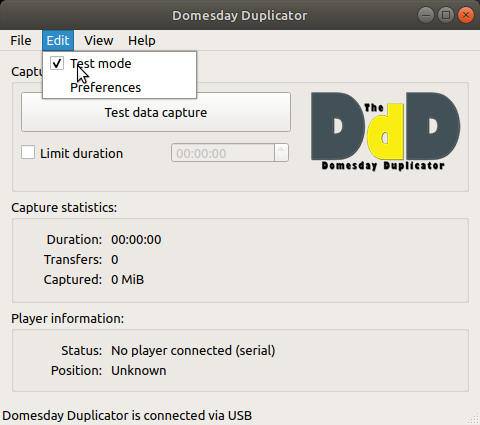Open the Help menu
Screen dimensions: 480x425
pyautogui.click(x=142, y=40)
